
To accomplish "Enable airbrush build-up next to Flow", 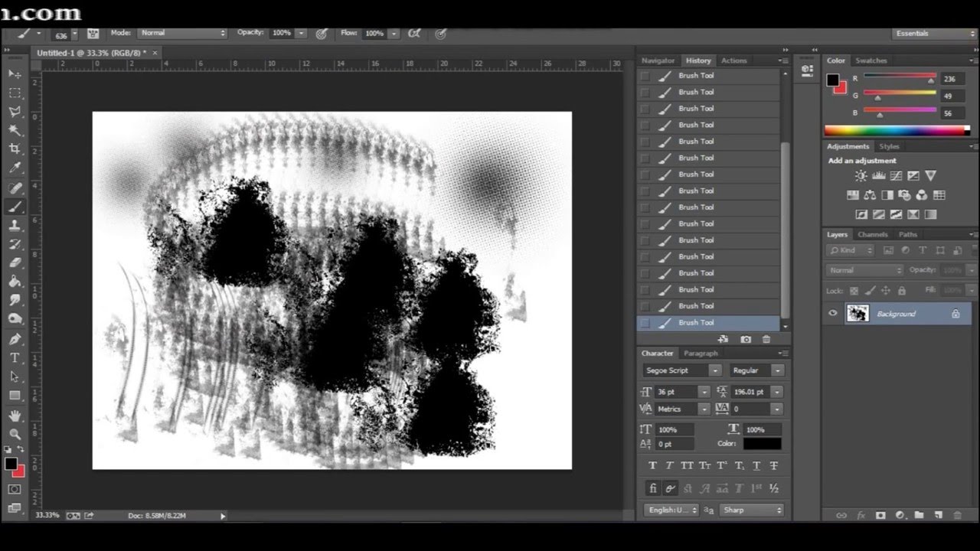I will pyautogui.click(x=414, y=34).
